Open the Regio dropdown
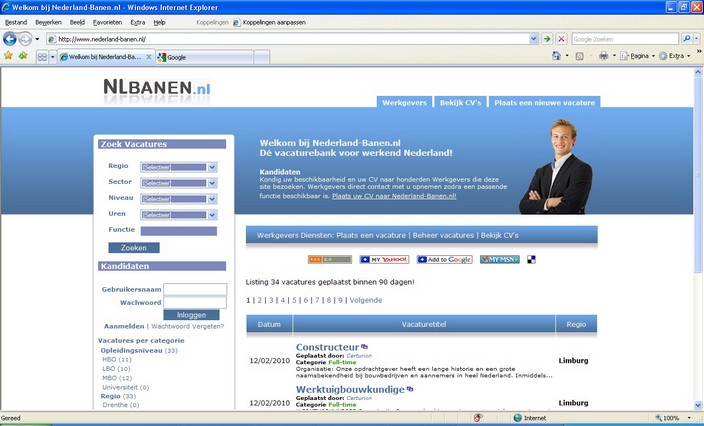 [x=179, y=167]
